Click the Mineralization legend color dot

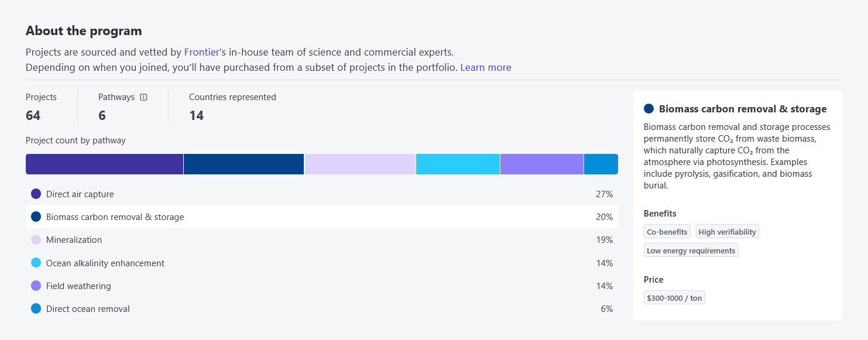(36, 240)
